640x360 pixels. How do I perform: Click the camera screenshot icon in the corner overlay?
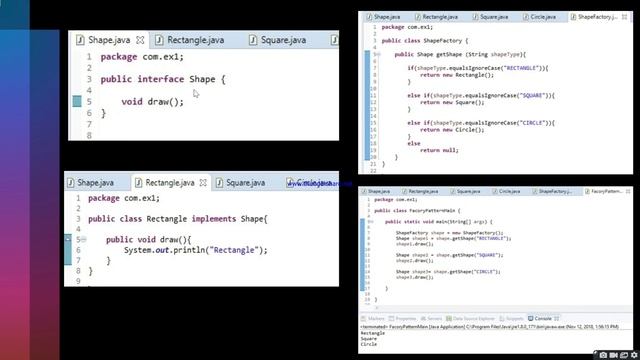[603, 355]
